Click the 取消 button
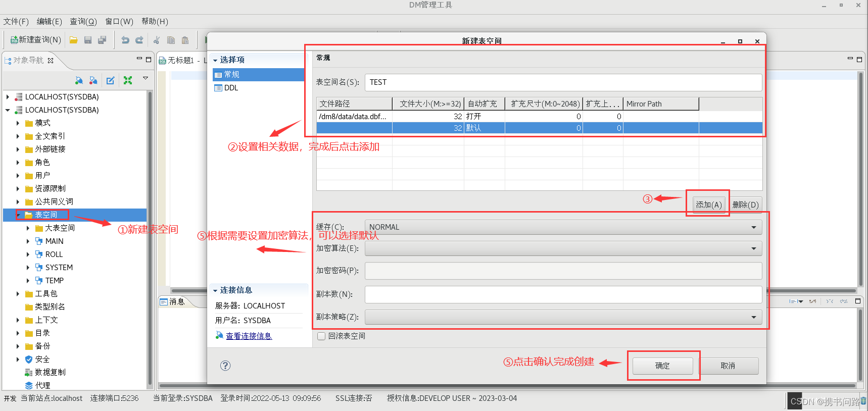 (728, 366)
